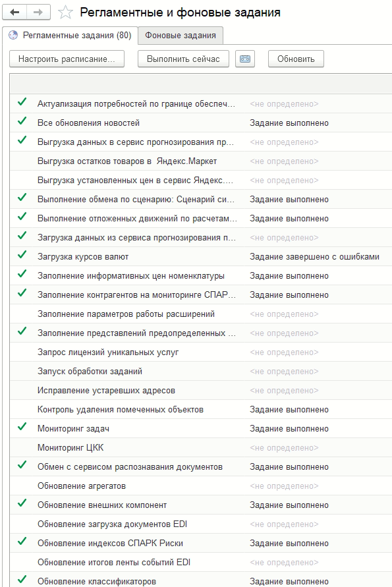Click the Настроить расписание... button
The width and height of the screenshot is (392, 587).
click(67, 59)
